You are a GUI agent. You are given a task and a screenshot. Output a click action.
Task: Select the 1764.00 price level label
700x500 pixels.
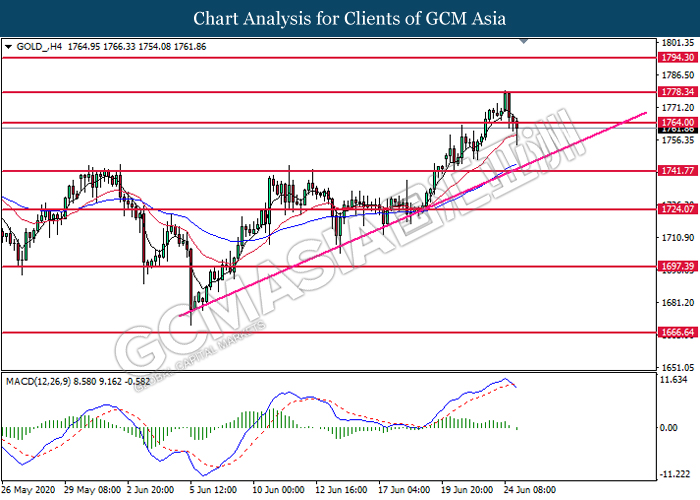[678, 122]
